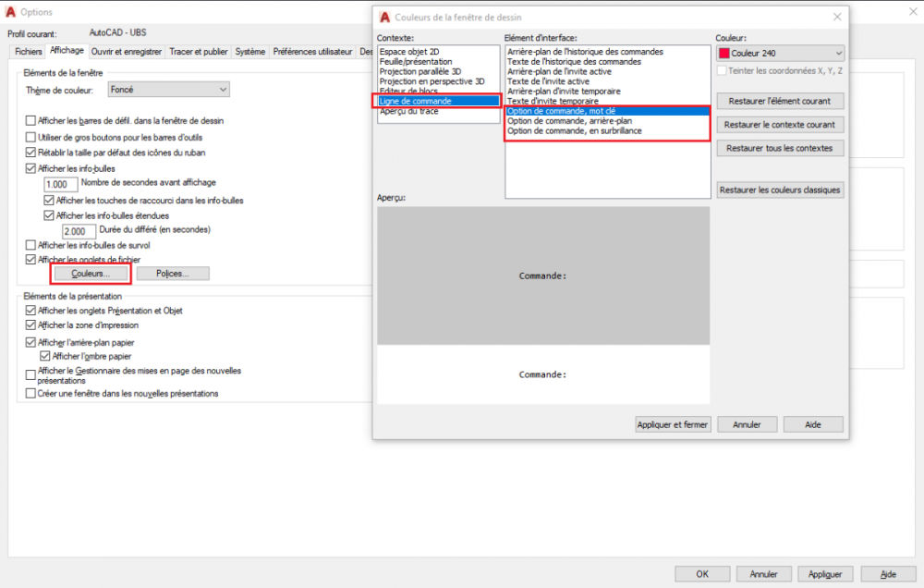Enable Afficher les barres de défil. checkbox
This screenshot has height=588, width=924.
coord(30,120)
